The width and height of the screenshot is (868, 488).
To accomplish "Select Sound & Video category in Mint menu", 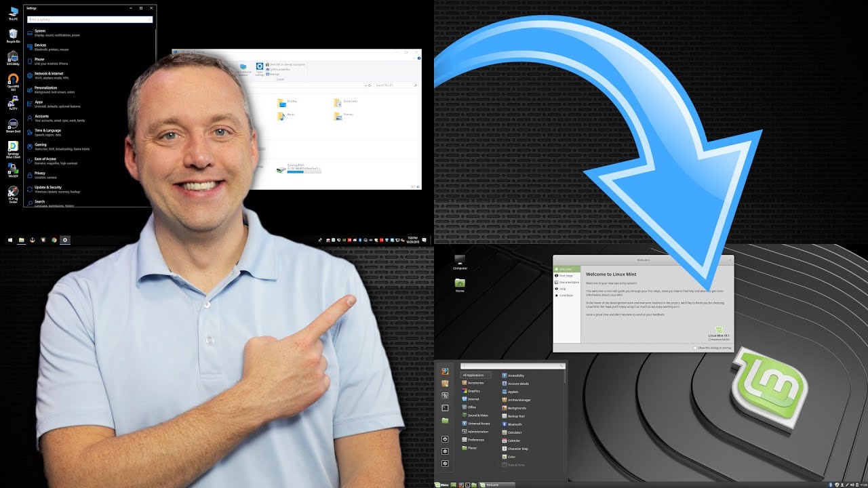I will point(476,415).
